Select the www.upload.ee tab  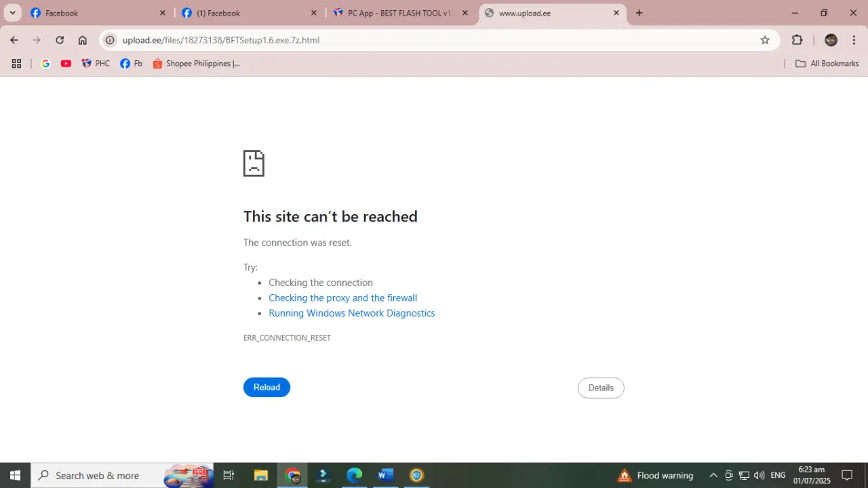tap(552, 13)
